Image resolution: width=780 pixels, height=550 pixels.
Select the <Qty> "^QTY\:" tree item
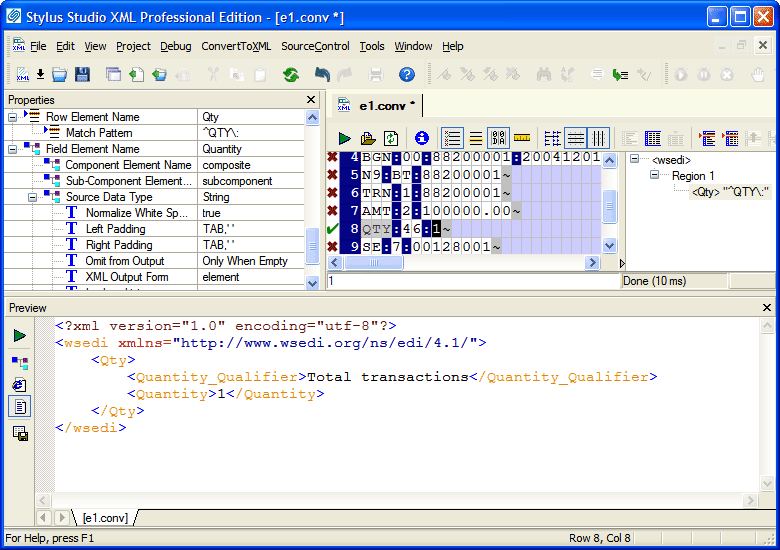730,192
